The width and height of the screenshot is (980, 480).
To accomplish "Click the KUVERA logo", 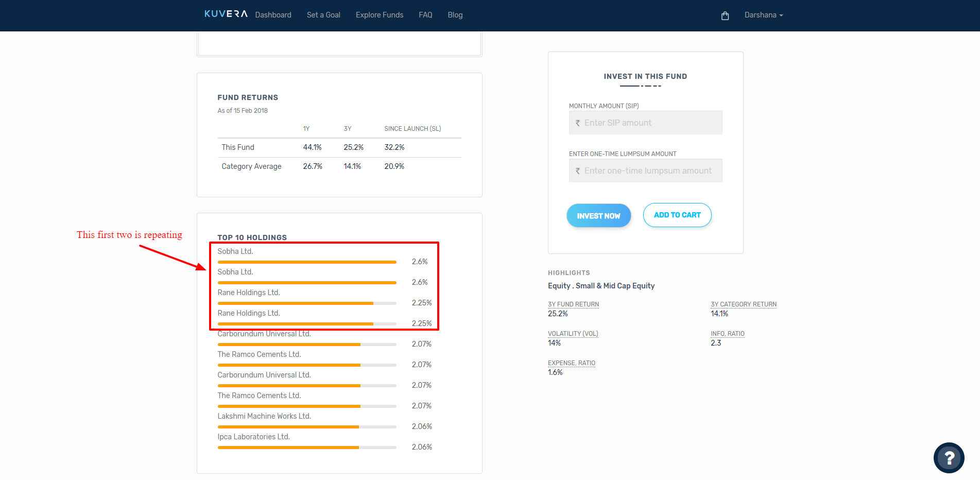I will coord(226,14).
